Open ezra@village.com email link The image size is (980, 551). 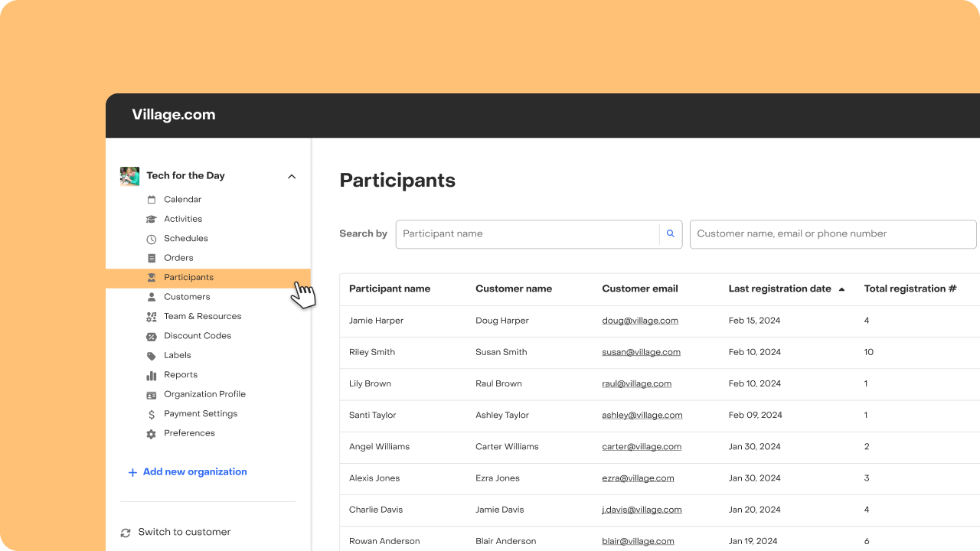coord(639,478)
